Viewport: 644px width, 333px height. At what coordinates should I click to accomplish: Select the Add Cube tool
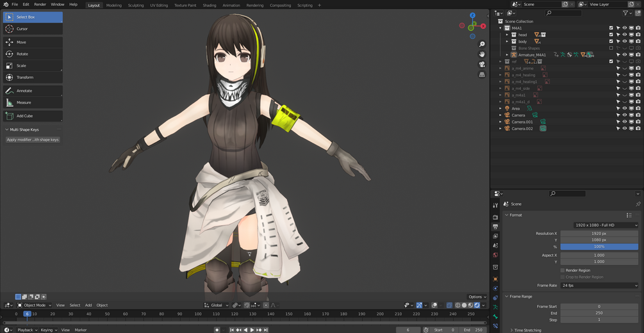click(x=33, y=116)
